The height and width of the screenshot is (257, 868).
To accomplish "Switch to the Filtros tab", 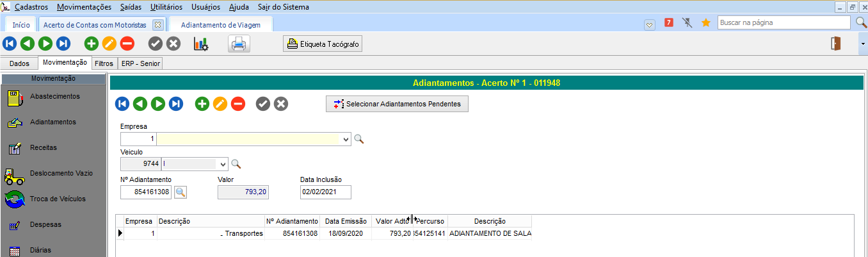I will [x=104, y=63].
